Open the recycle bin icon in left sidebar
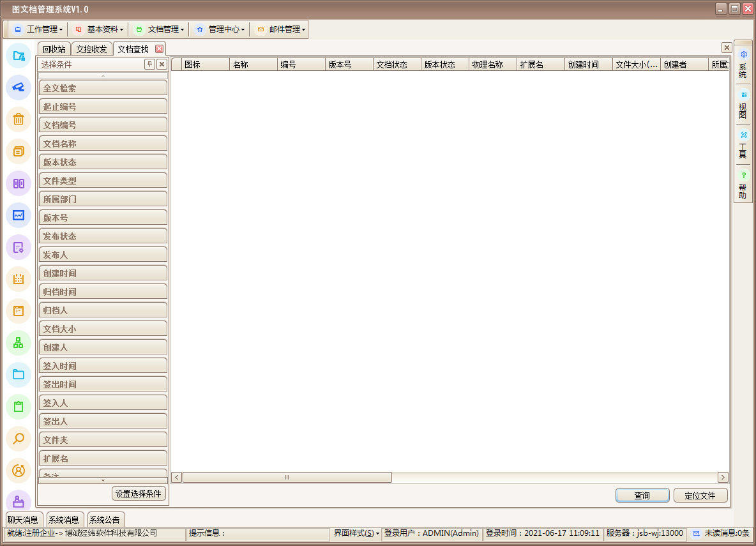 19,119
